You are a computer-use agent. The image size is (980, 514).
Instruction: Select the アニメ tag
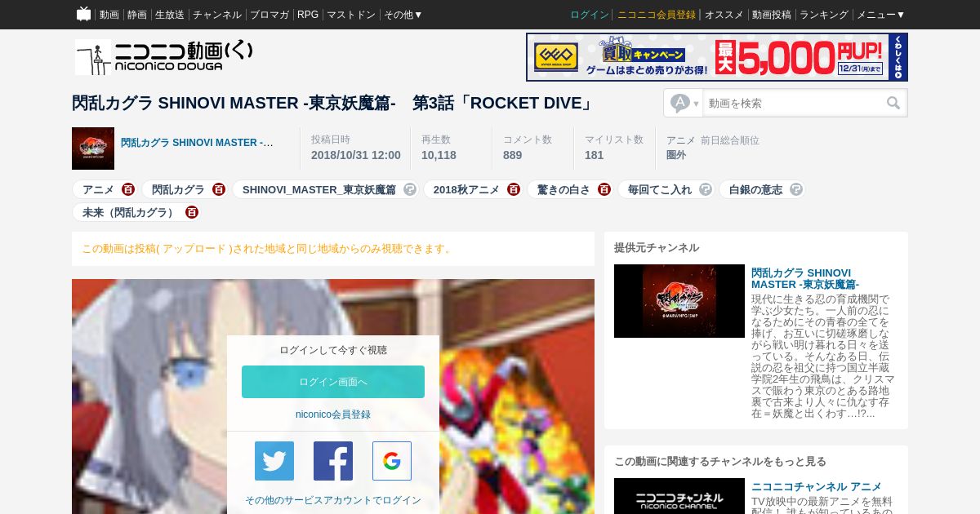click(98, 189)
